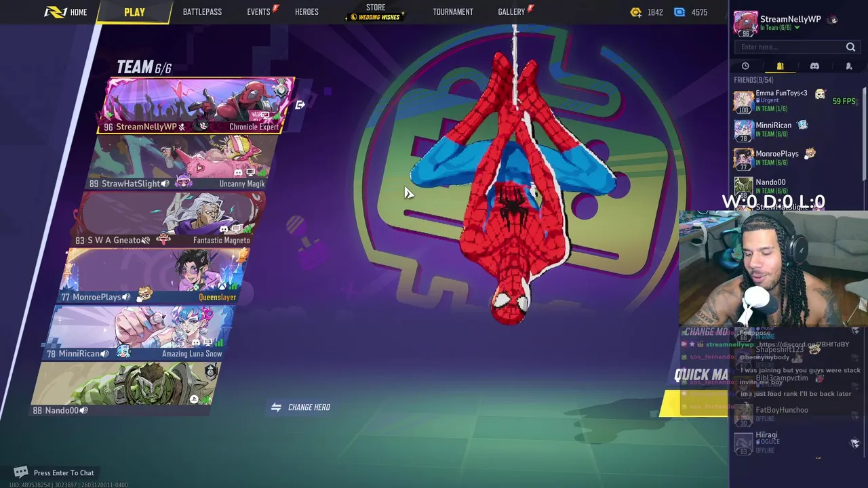
Task: Click the Press Enter To Chat icon
Action: point(21,472)
